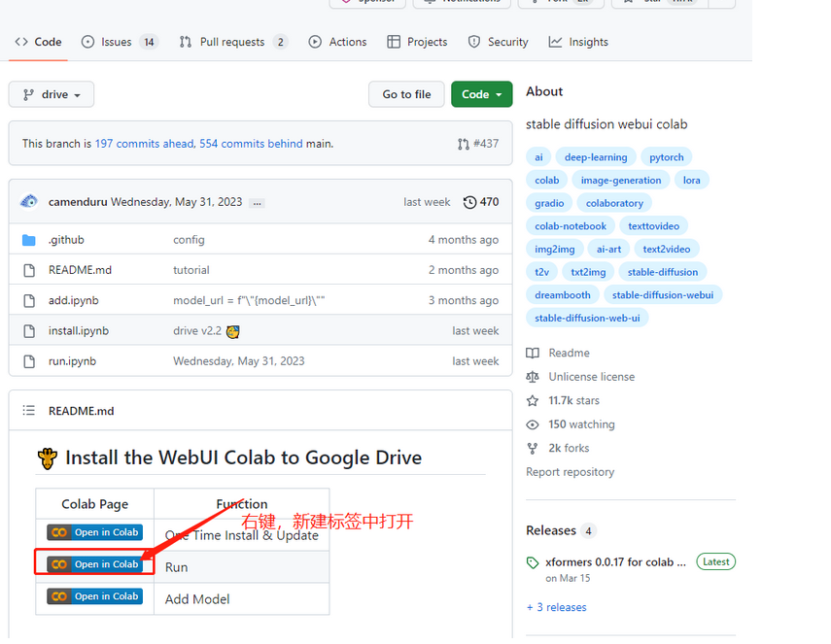Image resolution: width=831 pixels, height=644 pixels.
Task: Click the .github folder icon
Action: [29, 241]
